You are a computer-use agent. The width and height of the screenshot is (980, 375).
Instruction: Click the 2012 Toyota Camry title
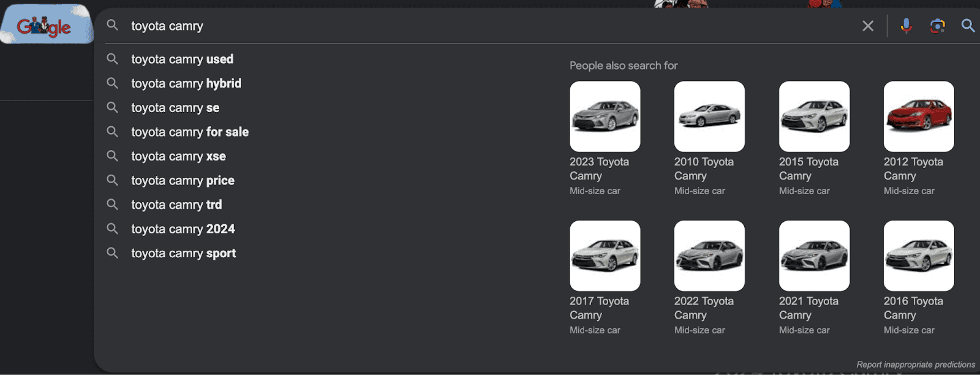[913, 169]
